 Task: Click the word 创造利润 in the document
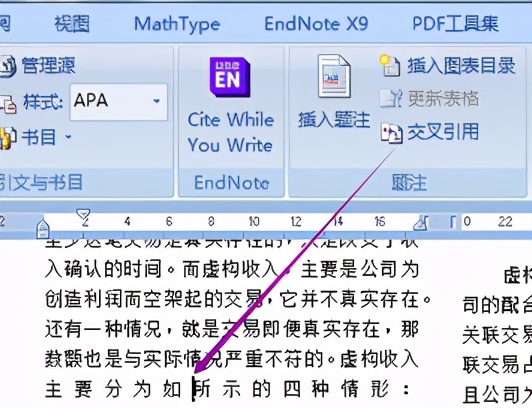point(84,299)
